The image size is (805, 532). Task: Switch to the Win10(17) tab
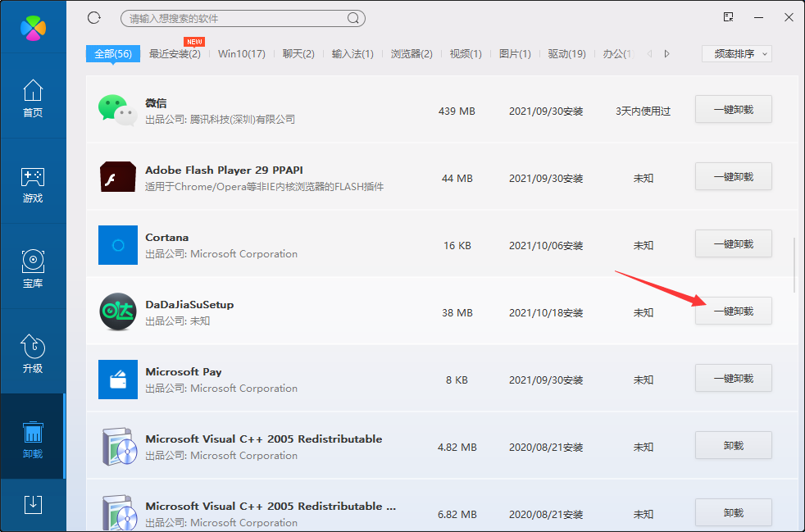pyautogui.click(x=242, y=53)
